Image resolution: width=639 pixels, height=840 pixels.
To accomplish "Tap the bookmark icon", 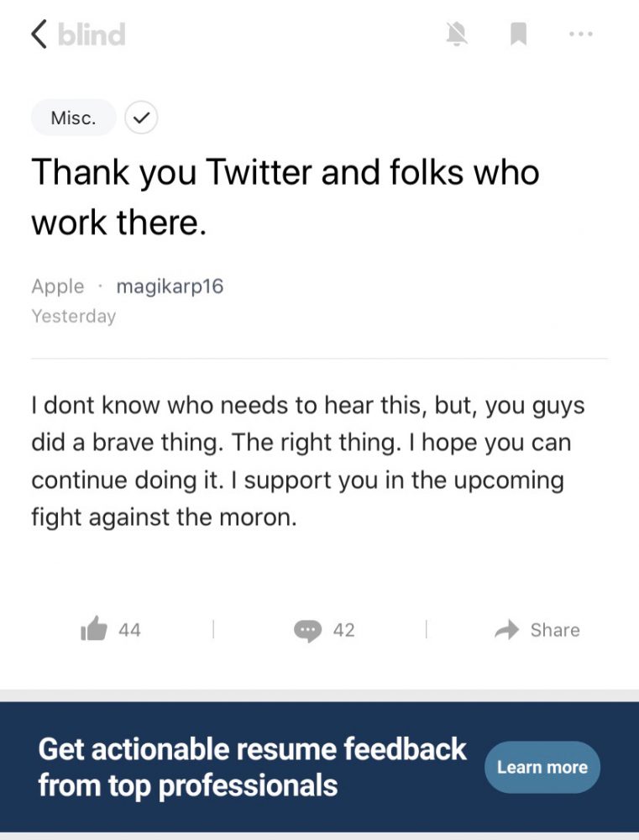I will (x=518, y=34).
